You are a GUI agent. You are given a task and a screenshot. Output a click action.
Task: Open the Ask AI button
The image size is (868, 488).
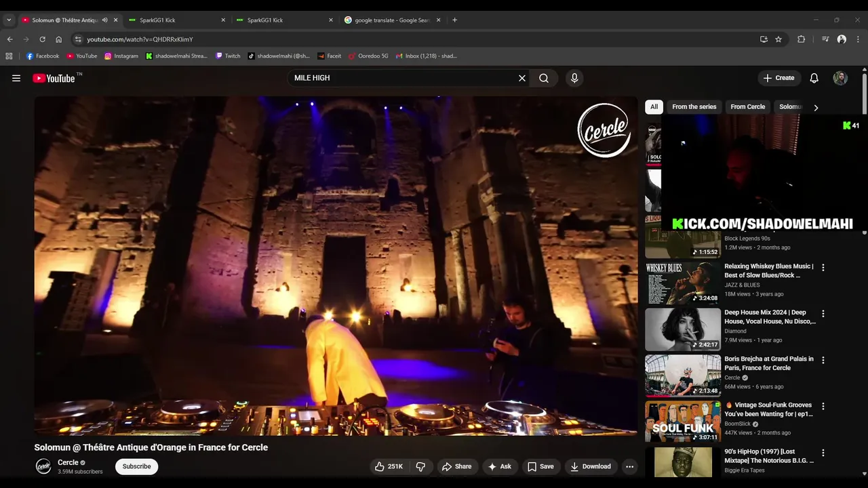[499, 466]
